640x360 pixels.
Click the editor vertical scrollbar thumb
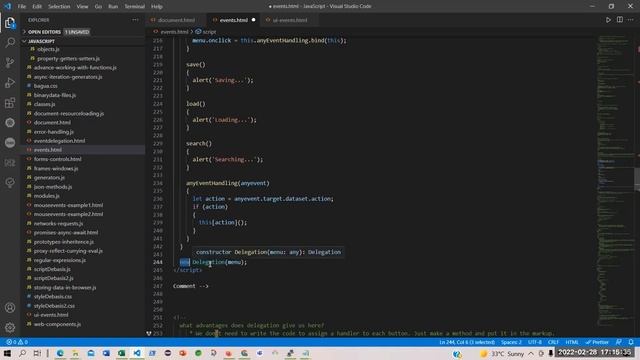(x=637, y=180)
